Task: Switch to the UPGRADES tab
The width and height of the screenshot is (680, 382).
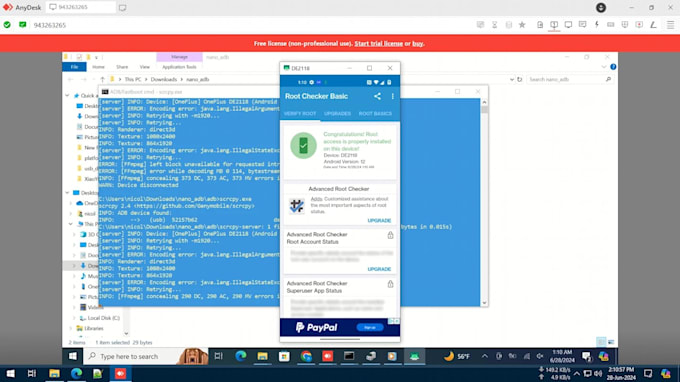Action: point(337,114)
